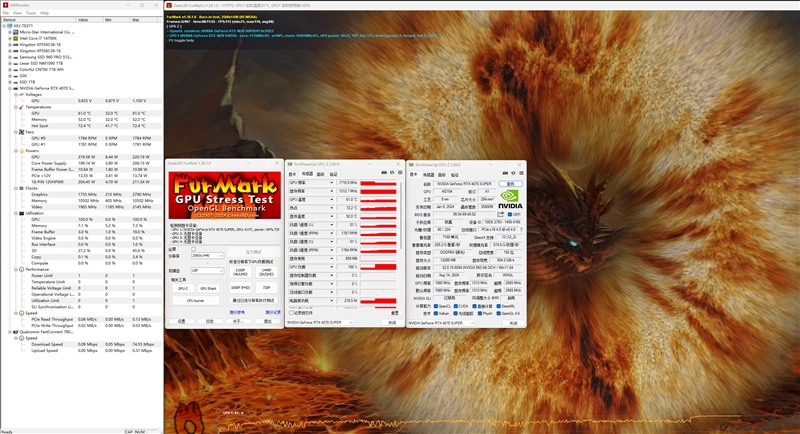The width and height of the screenshot is (800, 434).
Task: Open dropdown arrow for the 72.2 °C sensor row
Action: pyautogui.click(x=332, y=208)
